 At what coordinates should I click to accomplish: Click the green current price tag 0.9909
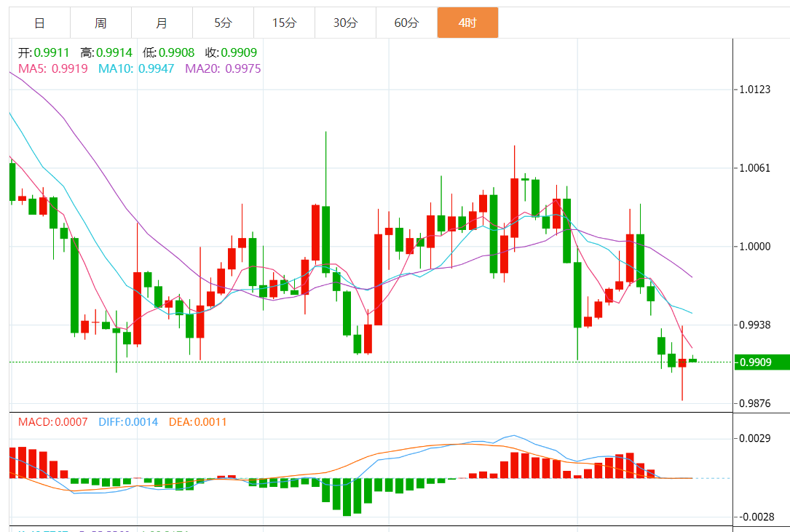(x=762, y=362)
